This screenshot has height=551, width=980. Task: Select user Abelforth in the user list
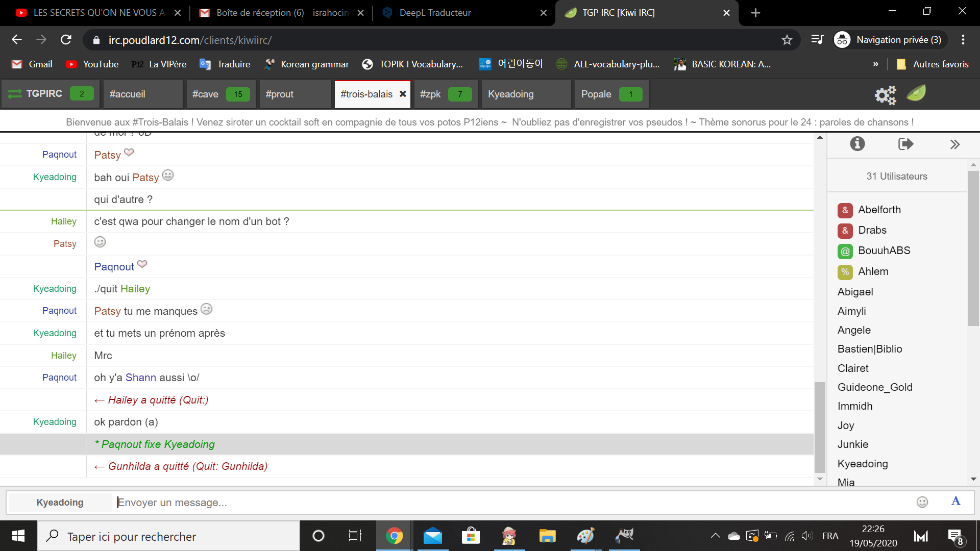[x=879, y=210]
